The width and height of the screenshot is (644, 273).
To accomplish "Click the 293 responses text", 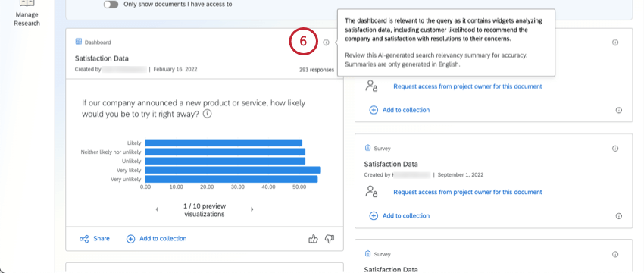I will point(317,70).
